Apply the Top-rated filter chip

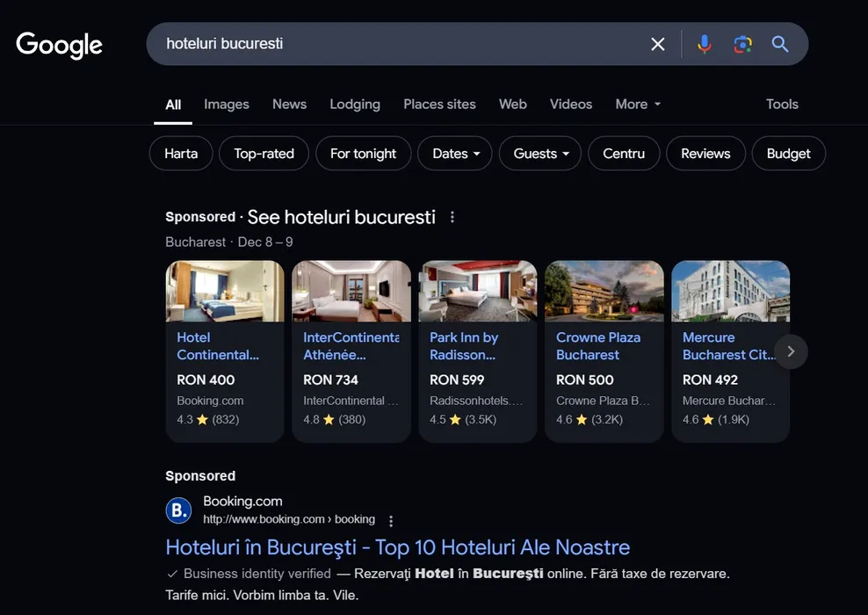264,154
